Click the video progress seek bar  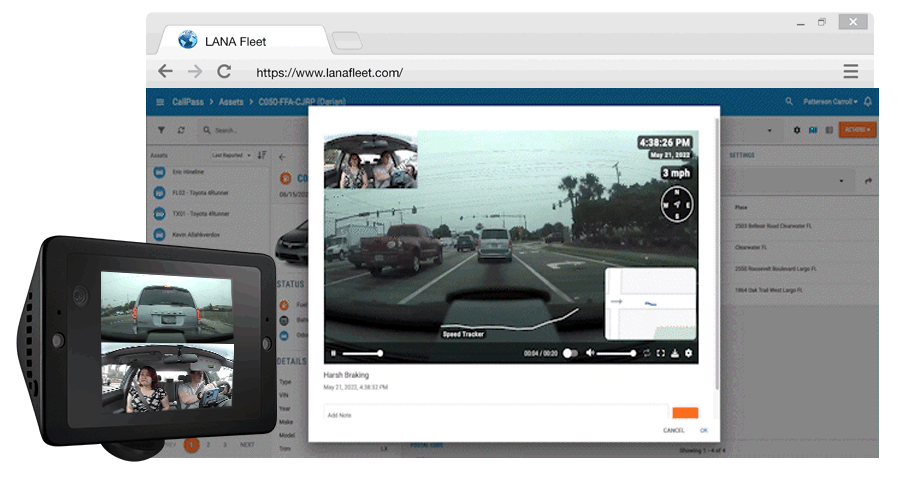(362, 353)
